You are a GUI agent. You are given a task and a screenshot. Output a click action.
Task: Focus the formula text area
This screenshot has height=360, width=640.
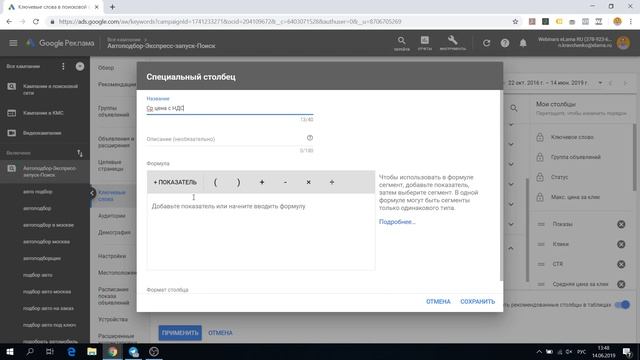(x=261, y=231)
